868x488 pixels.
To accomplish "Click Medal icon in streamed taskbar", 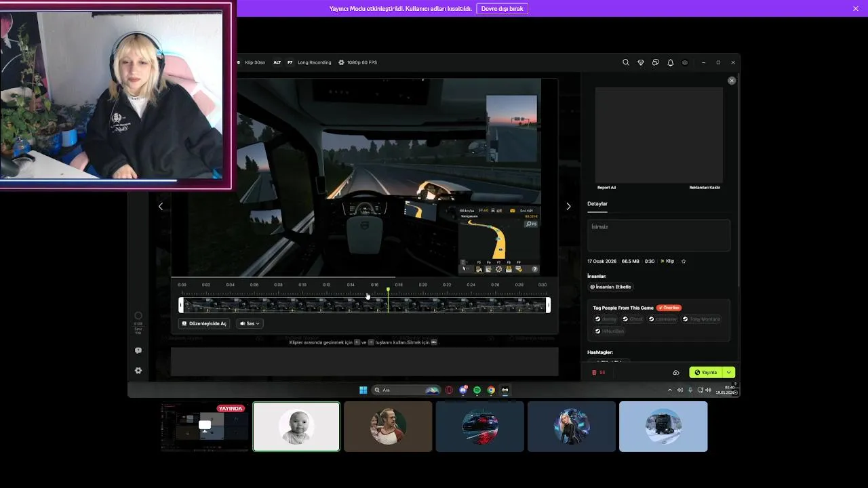I will (x=505, y=390).
